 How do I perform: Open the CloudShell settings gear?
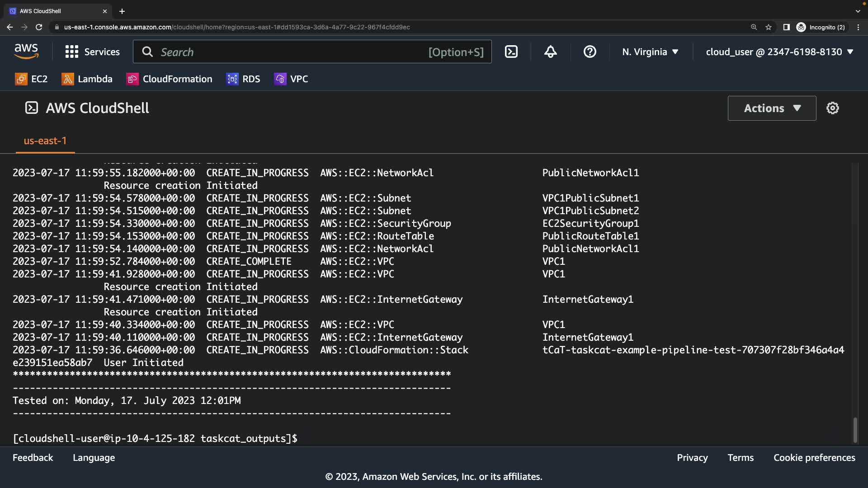click(832, 108)
